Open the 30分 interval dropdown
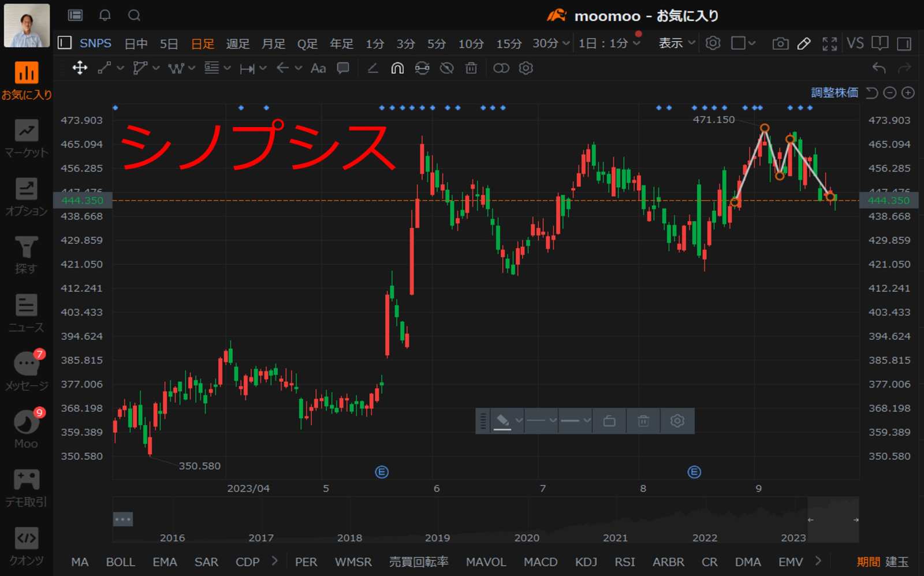The width and height of the screenshot is (924, 576). pos(567,43)
